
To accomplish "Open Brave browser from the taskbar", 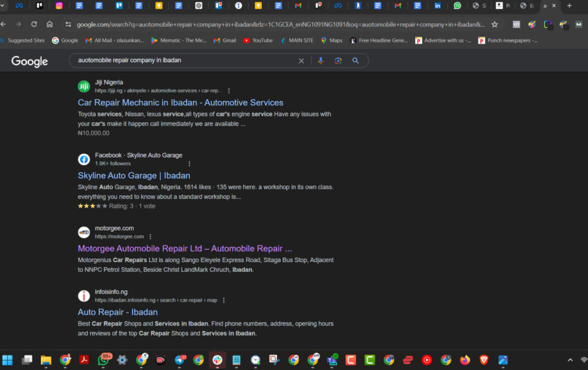I will [483, 360].
